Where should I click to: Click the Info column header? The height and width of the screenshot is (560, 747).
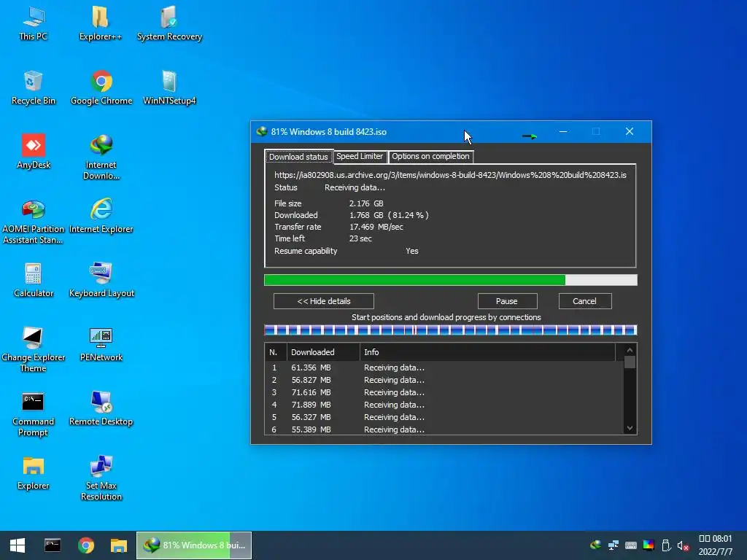(x=487, y=352)
